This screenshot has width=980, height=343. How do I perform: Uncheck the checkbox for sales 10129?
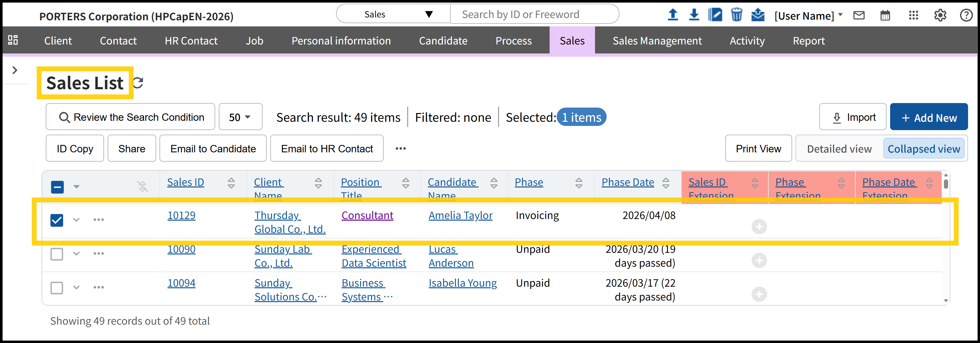pos(57,220)
